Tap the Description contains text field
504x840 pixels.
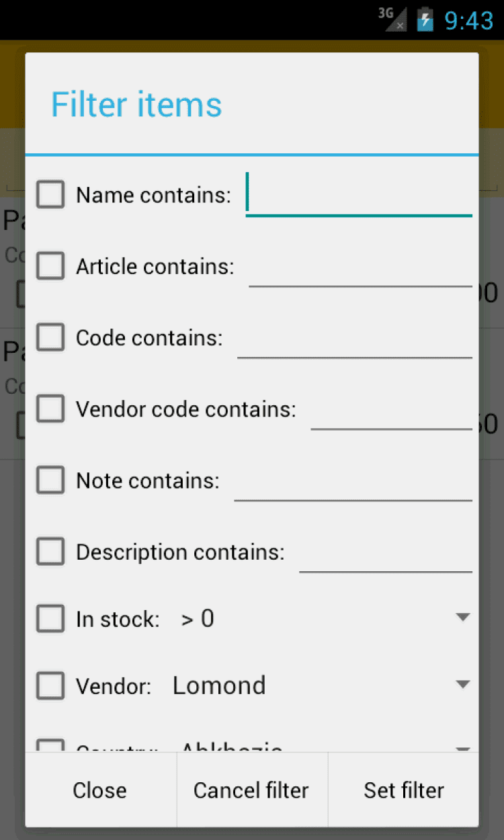(386, 553)
